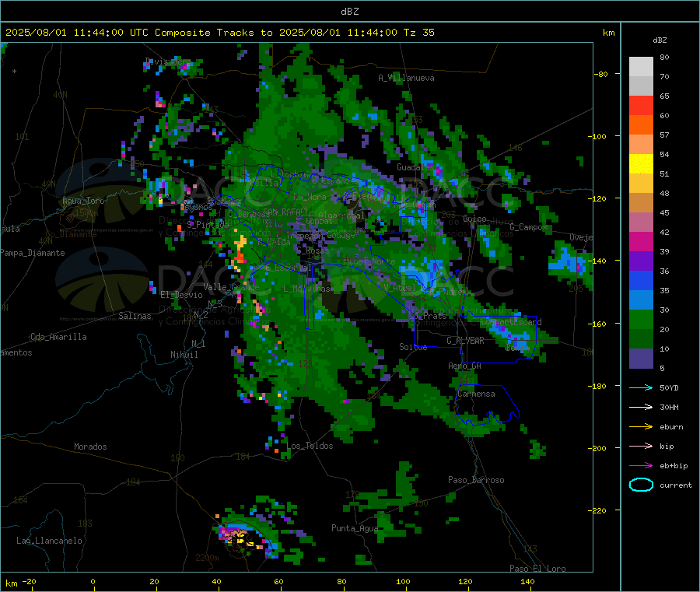
Task: Click the 'Los_Toldos' map label
Action: click(x=310, y=446)
